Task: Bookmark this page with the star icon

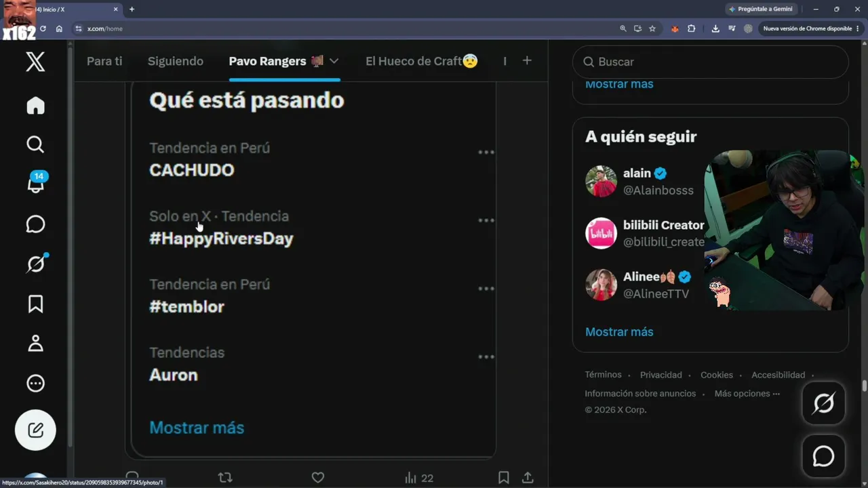Action: [x=652, y=28]
